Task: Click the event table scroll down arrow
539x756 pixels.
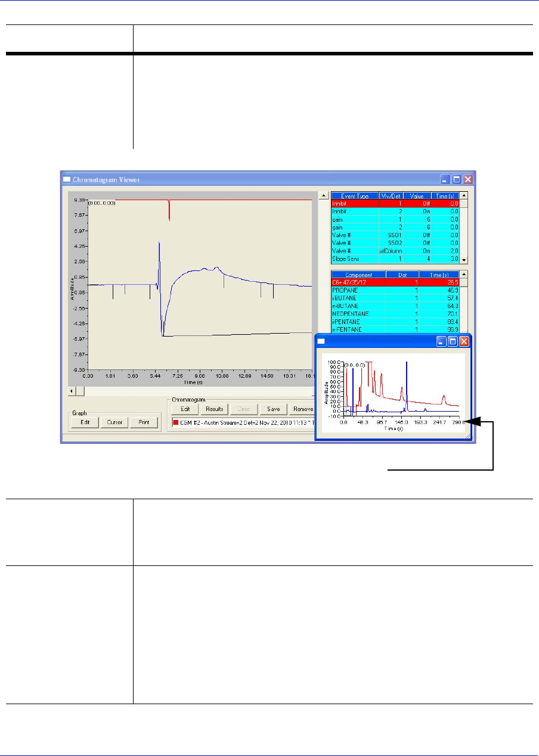Action: pos(464,260)
